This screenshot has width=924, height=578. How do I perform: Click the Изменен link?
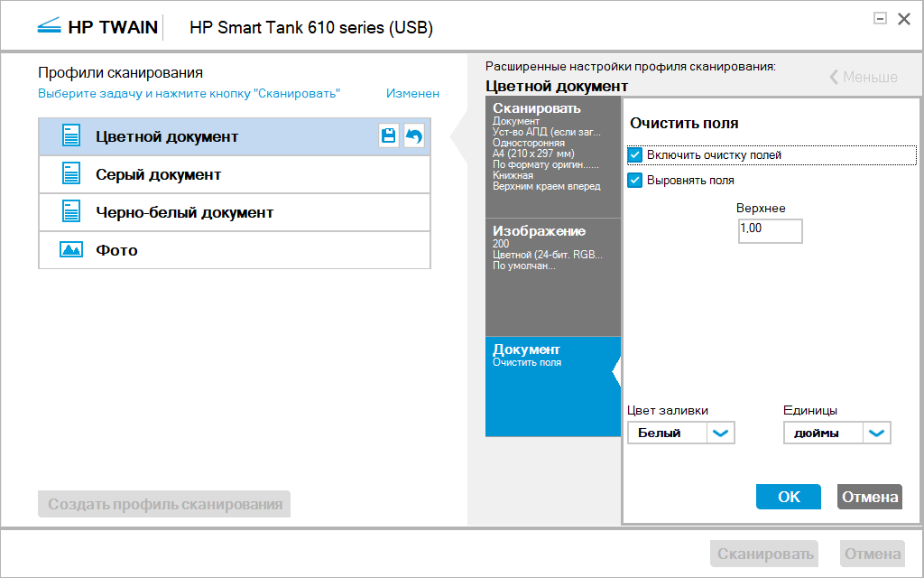pos(412,93)
